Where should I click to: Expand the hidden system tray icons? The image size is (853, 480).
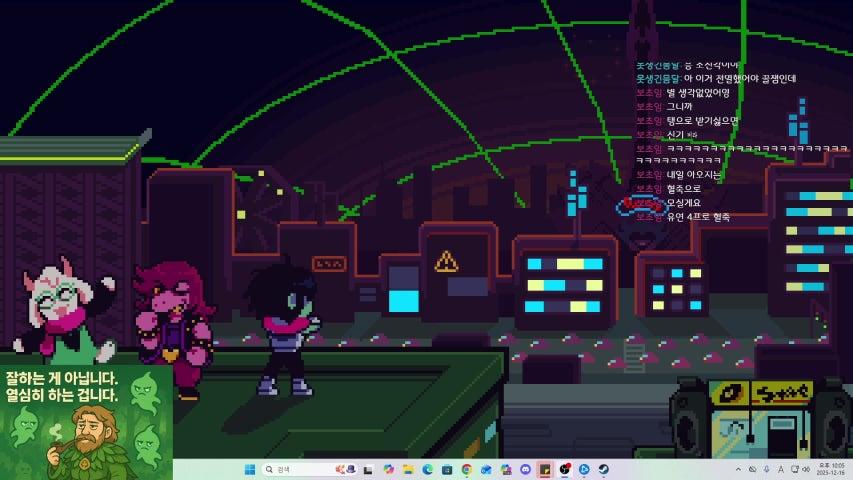(738, 469)
